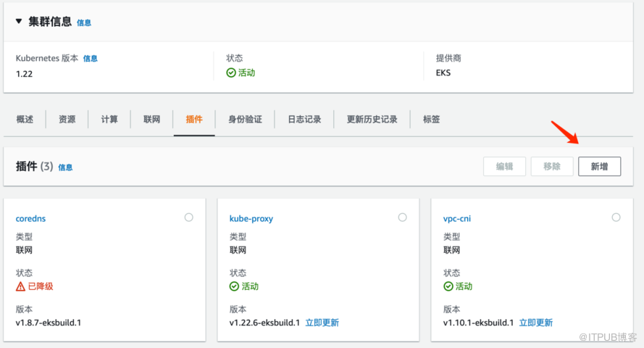Collapse the 集群信息 section triangle
Screen dimensions: 644x348
pyautogui.click(x=20, y=22)
